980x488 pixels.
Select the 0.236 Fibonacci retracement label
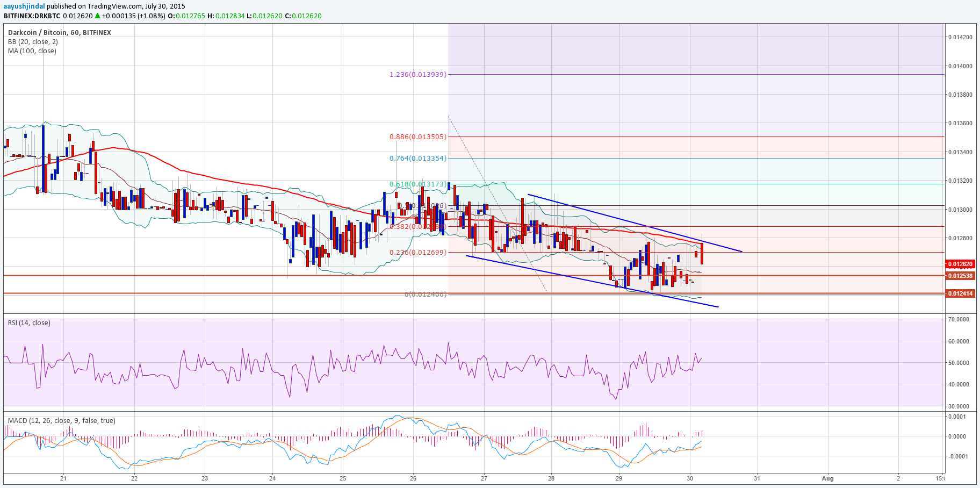418,252
